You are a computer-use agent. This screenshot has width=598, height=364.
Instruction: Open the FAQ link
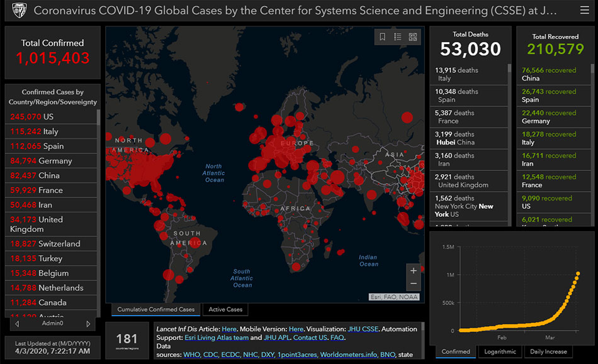(337, 338)
